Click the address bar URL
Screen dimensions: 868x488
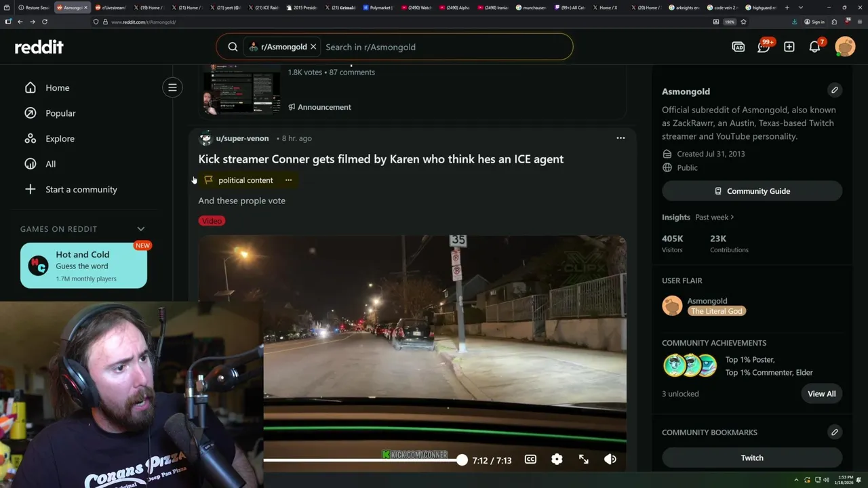(x=143, y=22)
